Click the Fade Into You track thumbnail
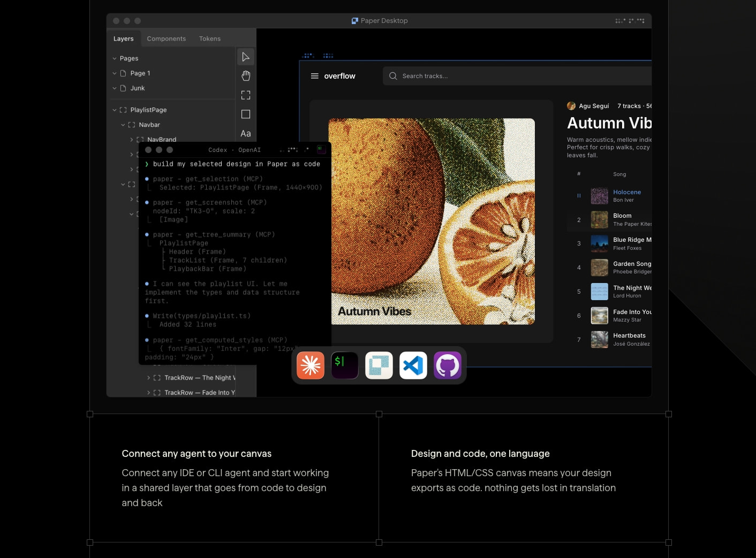Viewport: 756px width, 558px height. click(x=599, y=316)
